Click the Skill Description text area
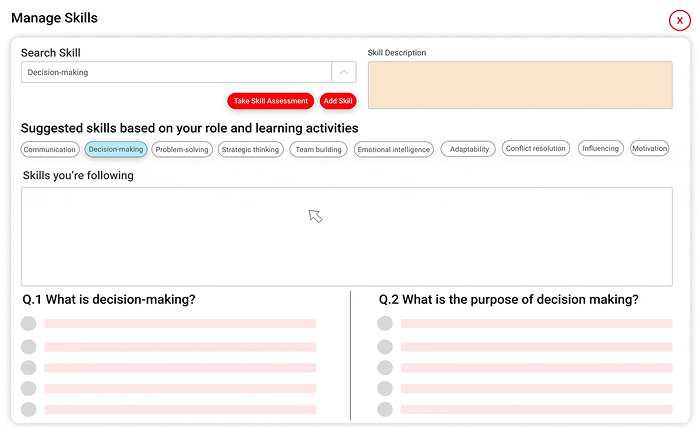 coord(520,85)
